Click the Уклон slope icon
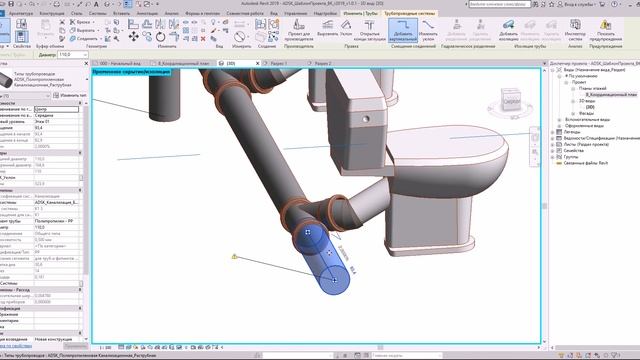The image size is (640, 360). point(346,28)
